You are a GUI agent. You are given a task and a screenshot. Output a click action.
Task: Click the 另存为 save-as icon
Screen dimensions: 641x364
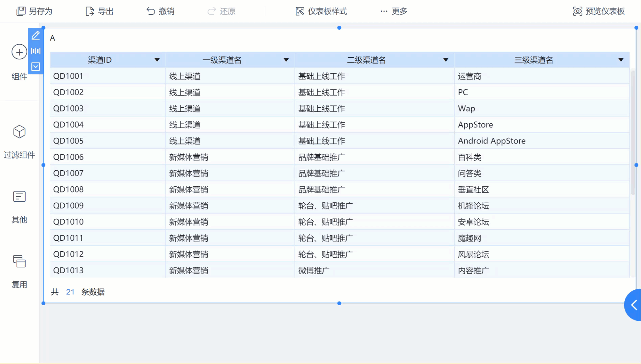(x=21, y=11)
